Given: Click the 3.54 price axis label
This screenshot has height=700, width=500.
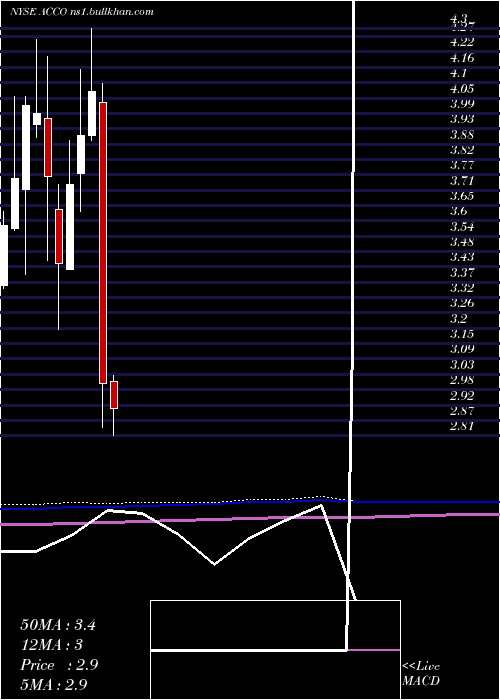Looking at the screenshot, I should click(x=462, y=226).
